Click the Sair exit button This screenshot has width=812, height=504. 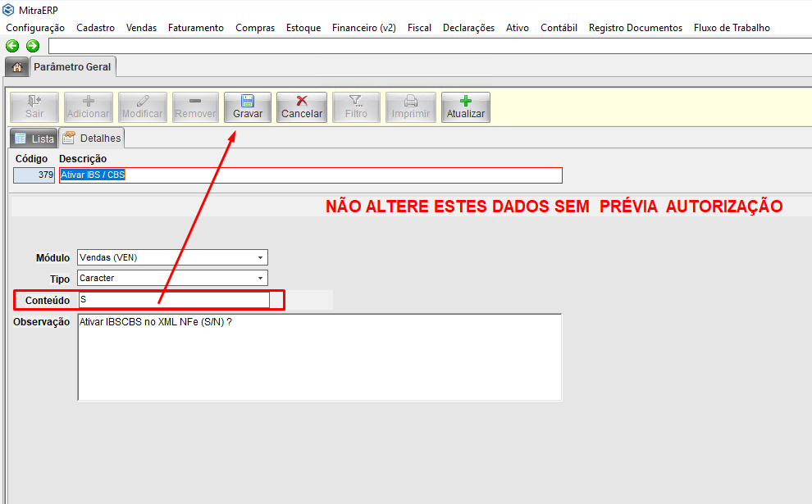pyautogui.click(x=34, y=107)
